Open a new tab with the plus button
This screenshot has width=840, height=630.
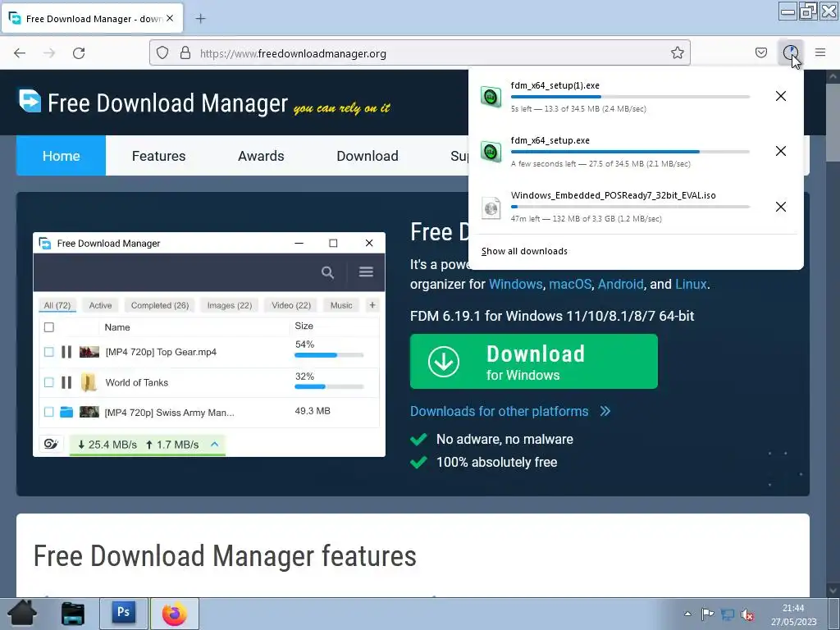tap(200, 19)
